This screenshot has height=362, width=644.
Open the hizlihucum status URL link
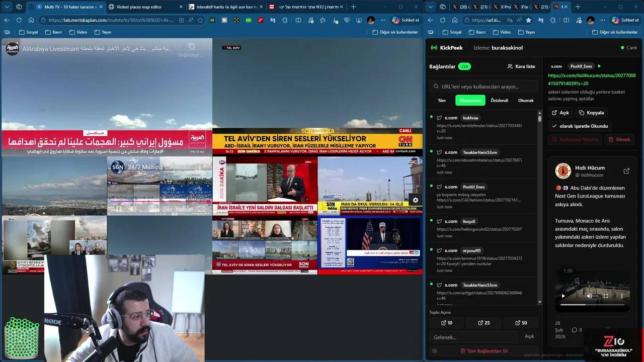coord(592,79)
